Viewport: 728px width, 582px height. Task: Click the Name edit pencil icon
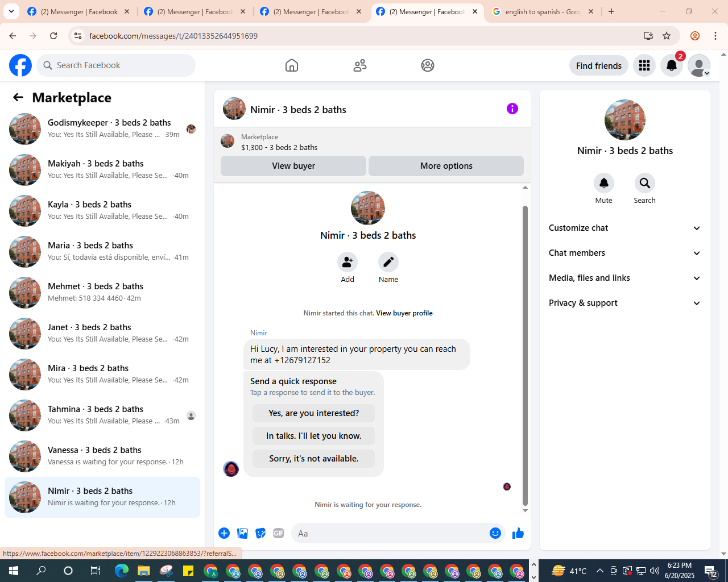388,262
